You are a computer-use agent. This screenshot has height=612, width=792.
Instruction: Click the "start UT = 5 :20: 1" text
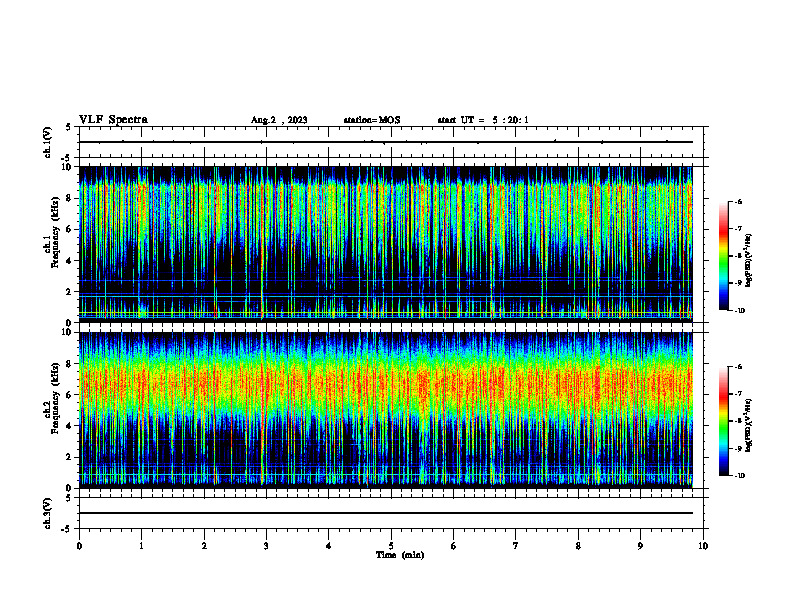(483, 120)
